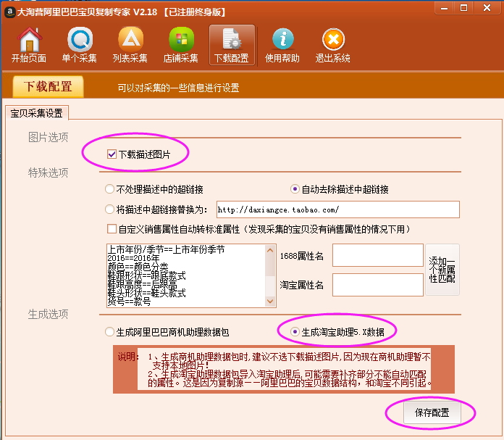
Task: Click the app logo icon in title bar
Action: click(x=10, y=12)
